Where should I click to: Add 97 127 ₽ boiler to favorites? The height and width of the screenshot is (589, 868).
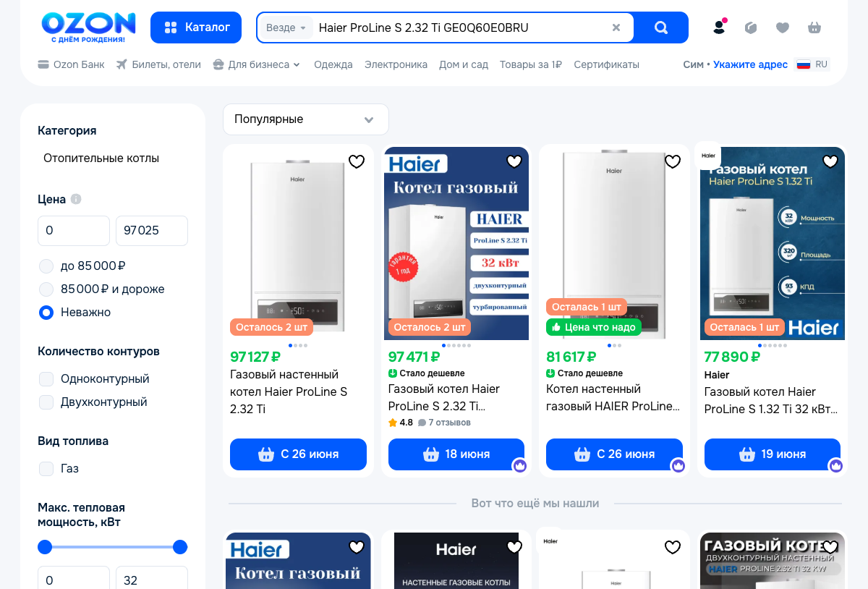(357, 161)
